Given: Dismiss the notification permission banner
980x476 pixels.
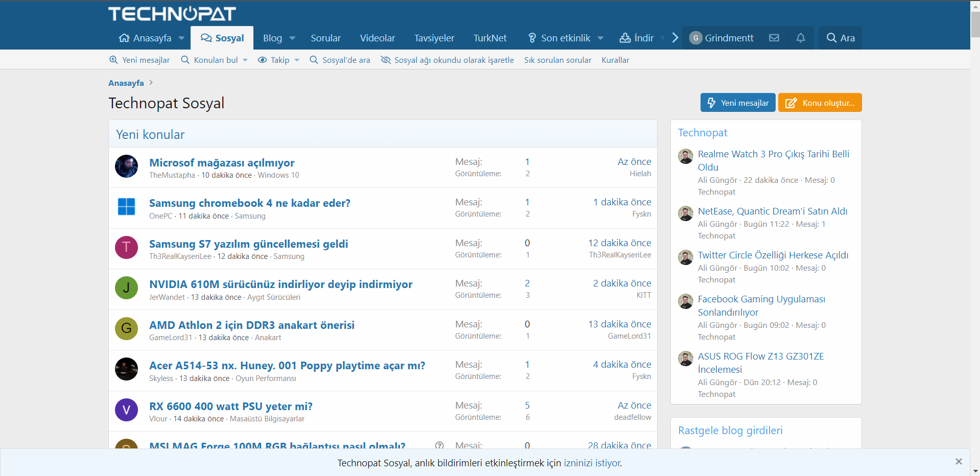Looking at the screenshot, I should click(959, 461).
